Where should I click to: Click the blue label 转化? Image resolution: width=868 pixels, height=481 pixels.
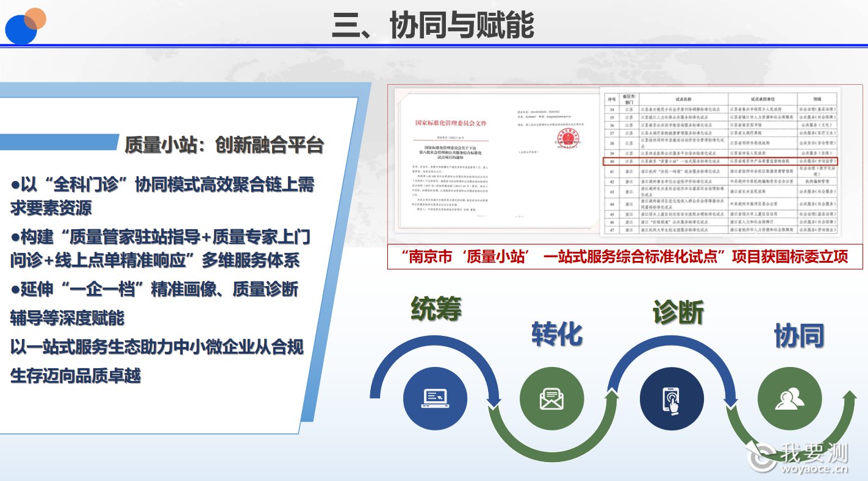click(557, 333)
